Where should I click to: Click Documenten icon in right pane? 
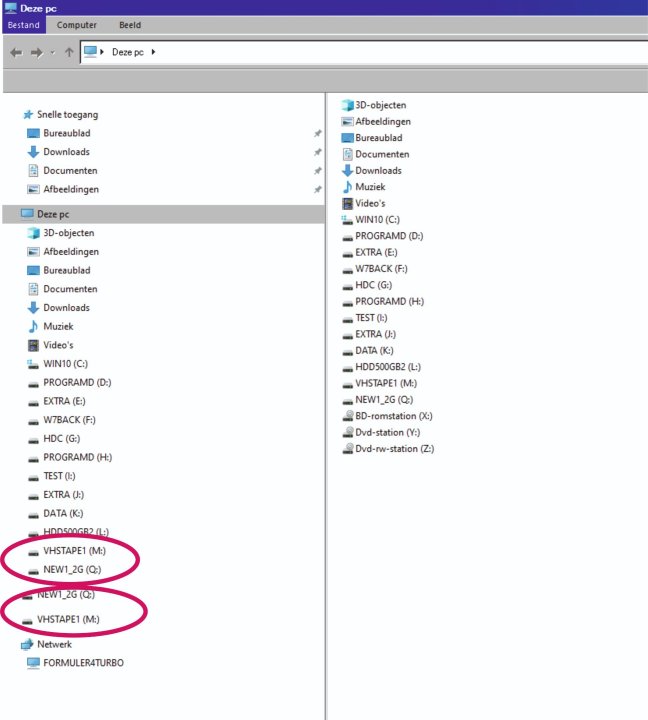coord(348,154)
